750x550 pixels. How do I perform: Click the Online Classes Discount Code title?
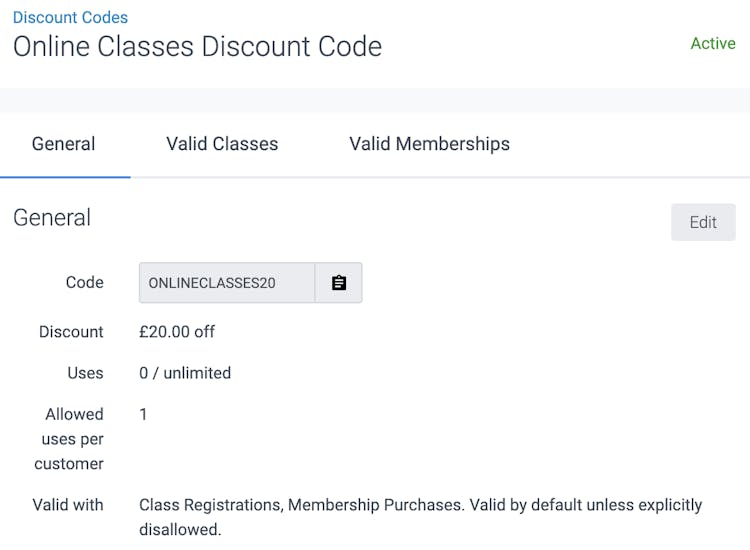[197, 46]
